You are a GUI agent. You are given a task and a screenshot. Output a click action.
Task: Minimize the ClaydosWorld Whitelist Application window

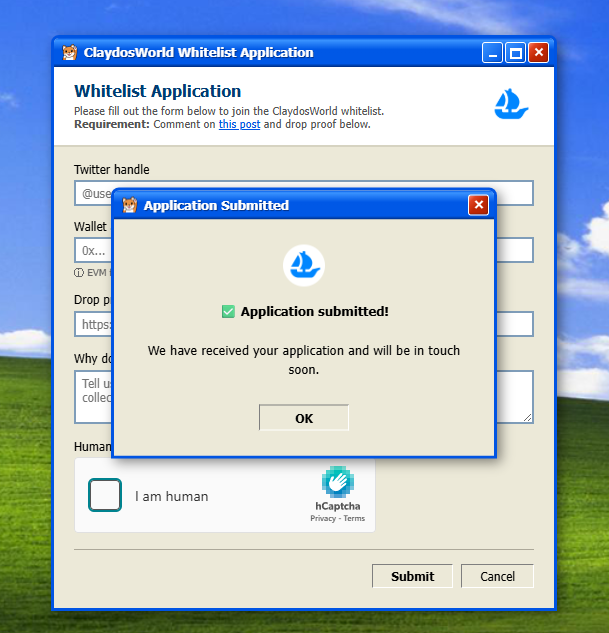[492, 52]
